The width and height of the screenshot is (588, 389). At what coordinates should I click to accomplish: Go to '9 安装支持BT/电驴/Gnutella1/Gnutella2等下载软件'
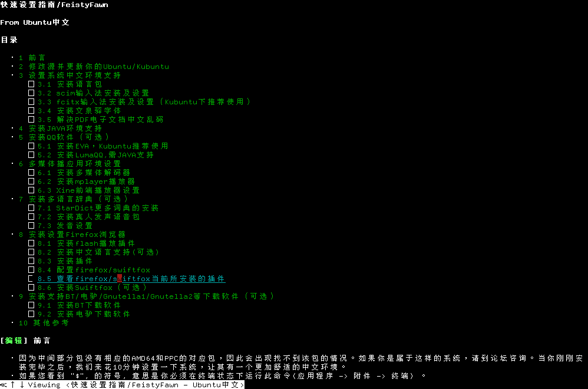[x=147, y=296]
